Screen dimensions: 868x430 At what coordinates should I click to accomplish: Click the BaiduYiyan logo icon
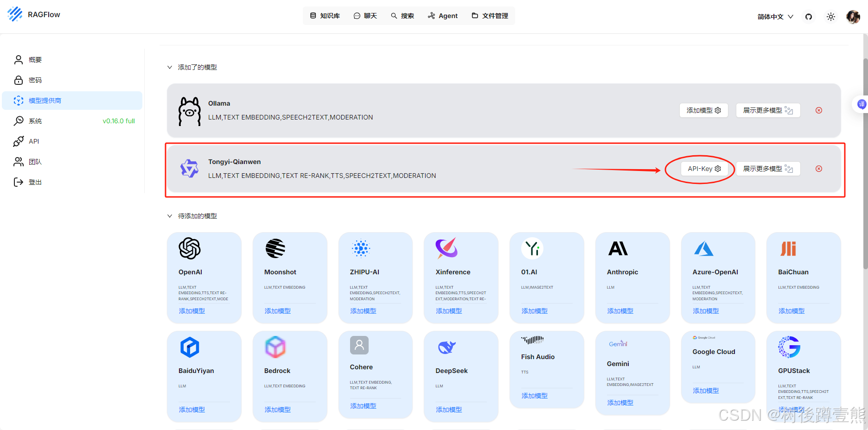click(190, 347)
